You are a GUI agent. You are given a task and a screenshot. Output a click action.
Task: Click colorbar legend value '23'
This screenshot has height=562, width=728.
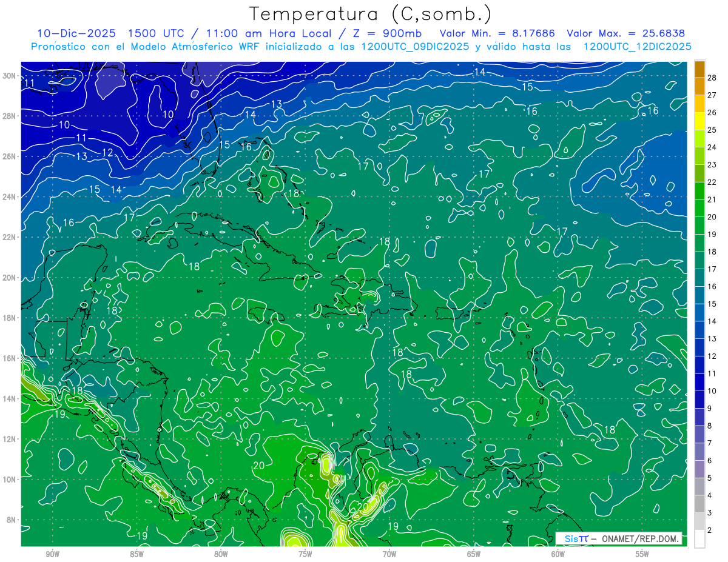[712, 164]
